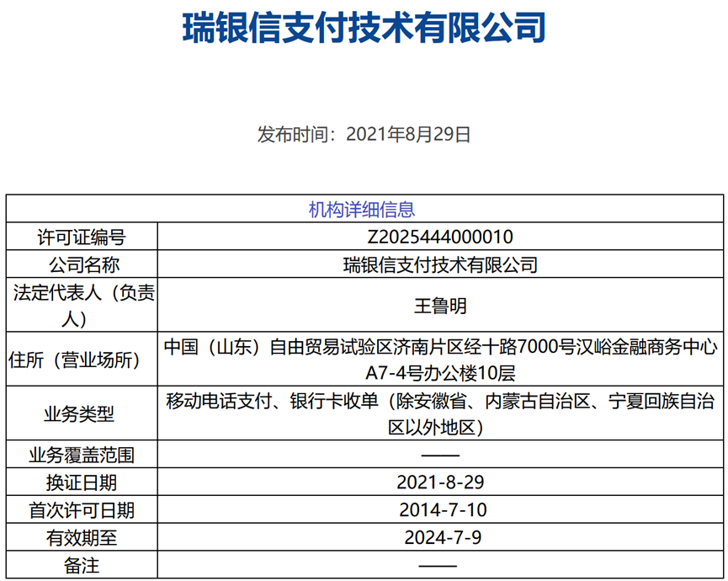The height and width of the screenshot is (581, 728).
Task: Click the 公司名称 label cell
Action: (x=82, y=264)
